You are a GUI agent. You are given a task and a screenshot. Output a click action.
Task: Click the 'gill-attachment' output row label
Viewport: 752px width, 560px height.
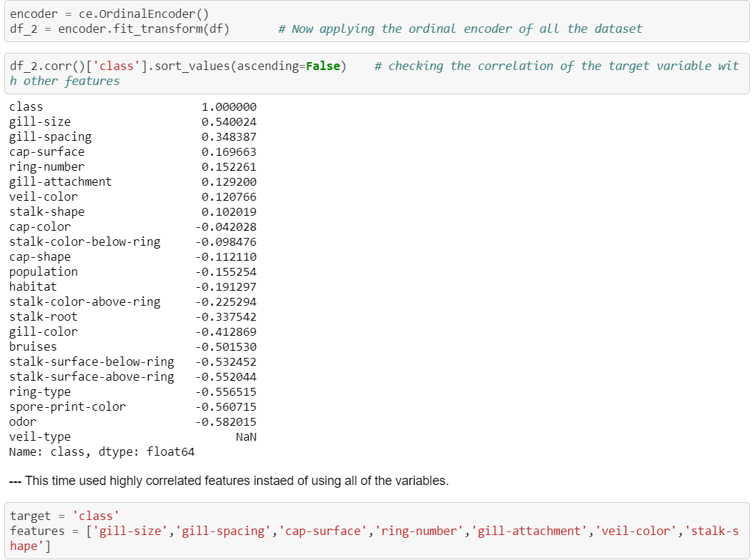61,181
